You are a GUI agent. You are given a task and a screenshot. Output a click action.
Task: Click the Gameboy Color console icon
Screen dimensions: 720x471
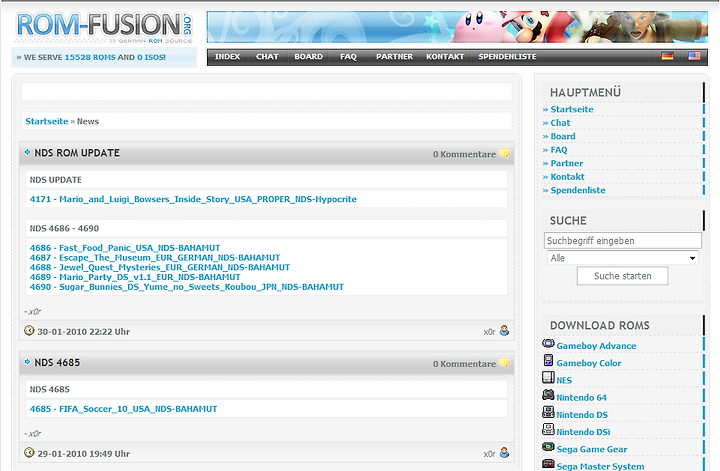pyautogui.click(x=548, y=360)
